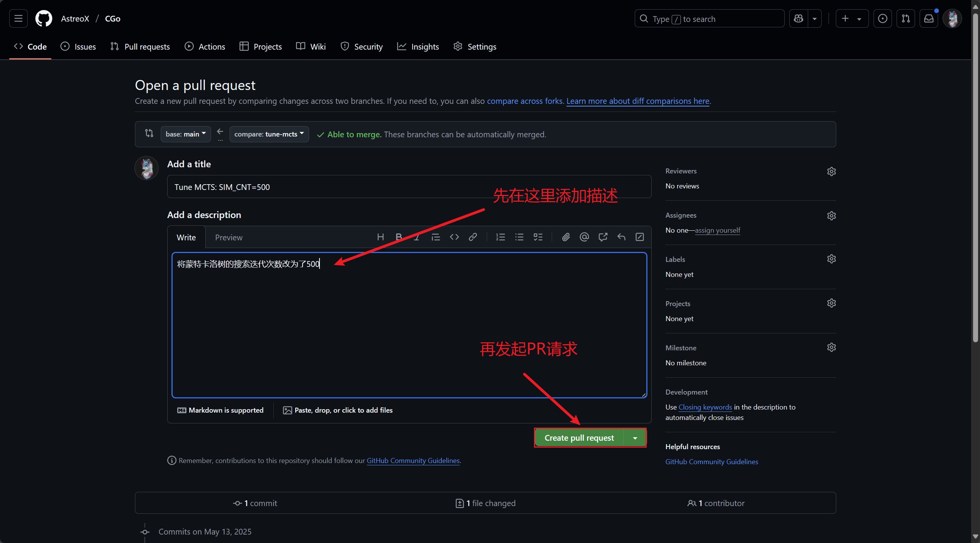Click the assign yourself link
The image size is (980, 543).
point(717,230)
